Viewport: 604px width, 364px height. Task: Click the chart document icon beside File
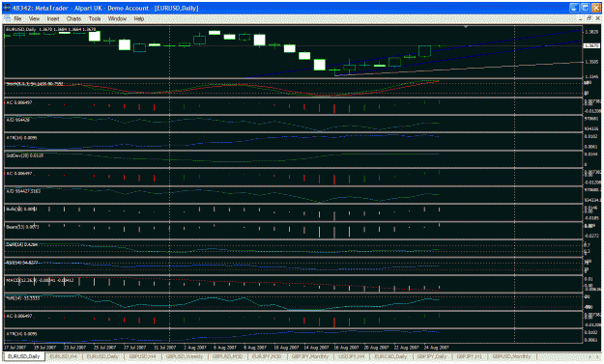(8, 18)
